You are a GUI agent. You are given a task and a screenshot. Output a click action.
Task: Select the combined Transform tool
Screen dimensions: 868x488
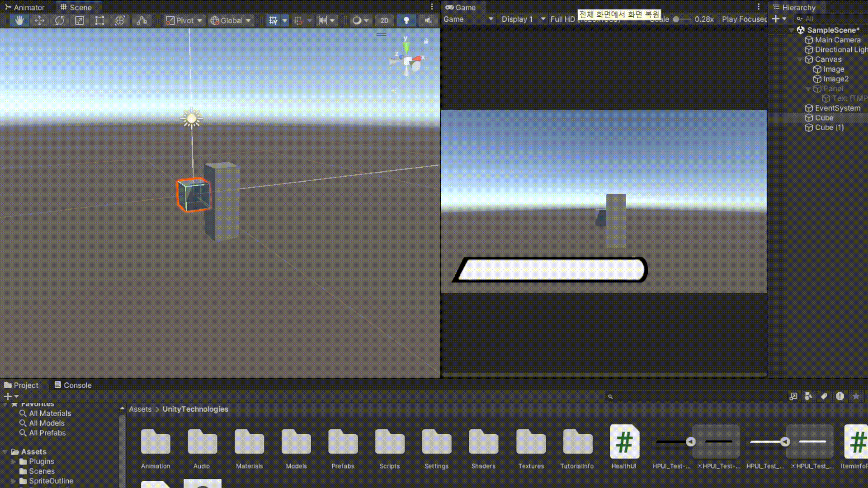coord(120,20)
